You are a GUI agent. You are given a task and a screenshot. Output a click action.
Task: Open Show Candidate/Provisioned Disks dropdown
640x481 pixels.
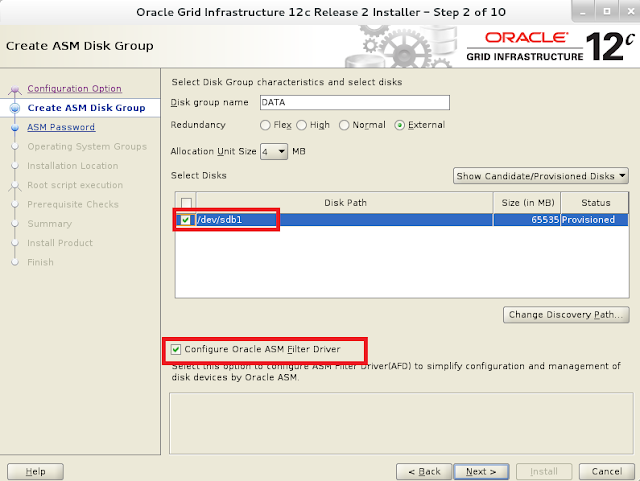[540, 176]
